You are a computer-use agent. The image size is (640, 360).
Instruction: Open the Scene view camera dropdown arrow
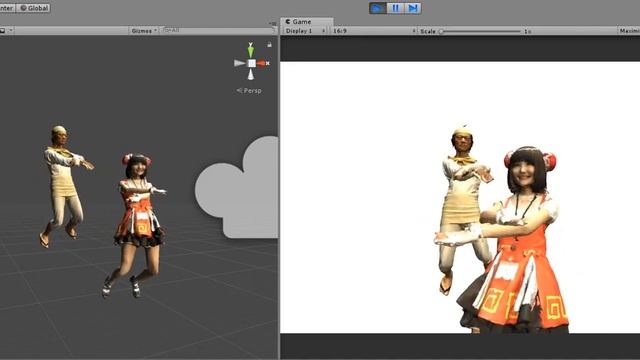[x=11, y=31]
